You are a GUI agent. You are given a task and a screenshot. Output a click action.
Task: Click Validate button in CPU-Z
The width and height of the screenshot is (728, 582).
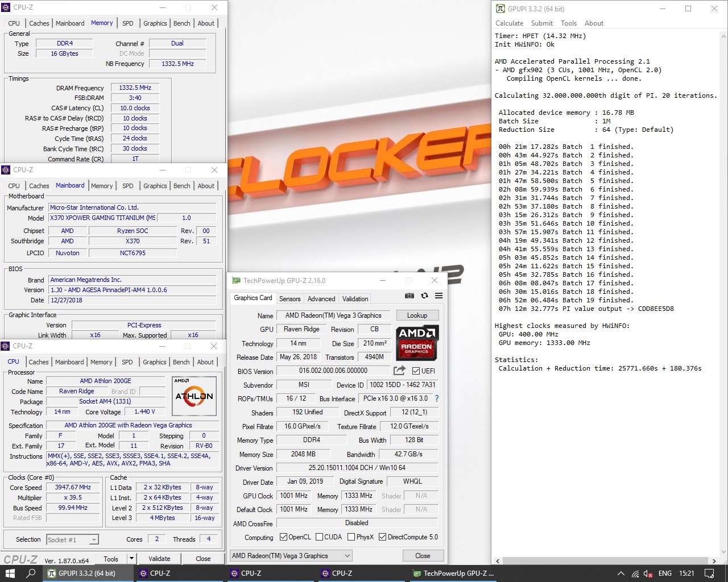[159, 559]
